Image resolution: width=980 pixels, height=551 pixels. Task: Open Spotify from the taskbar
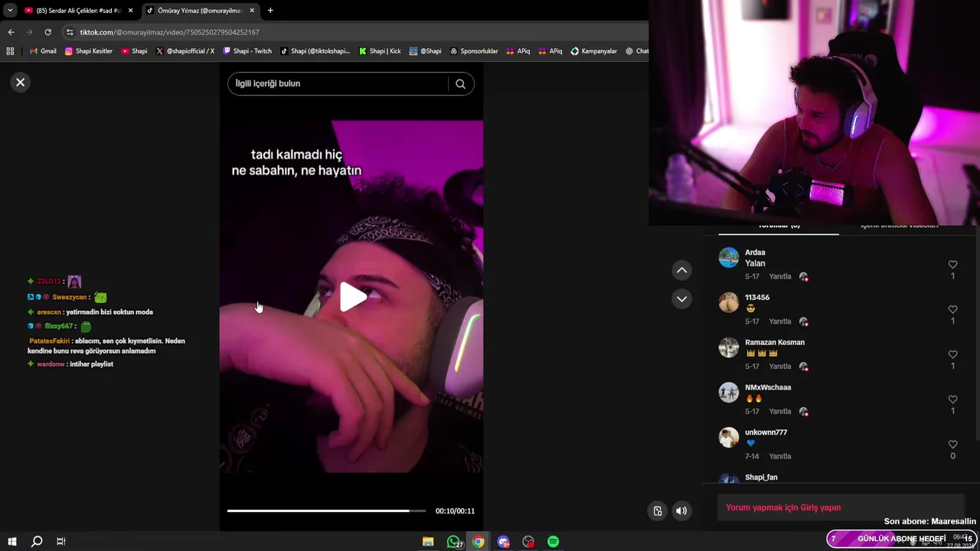(x=553, y=542)
